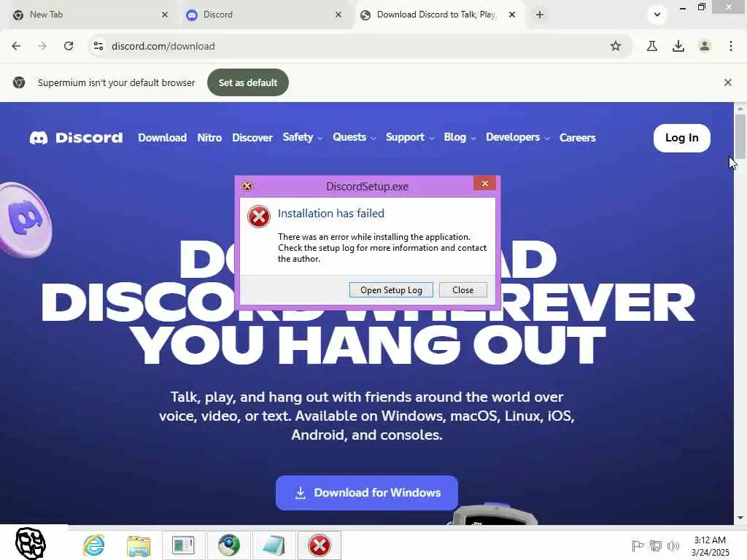The width and height of the screenshot is (747, 560).
Task: Open the Start button in the taskbar
Action: (x=31, y=542)
